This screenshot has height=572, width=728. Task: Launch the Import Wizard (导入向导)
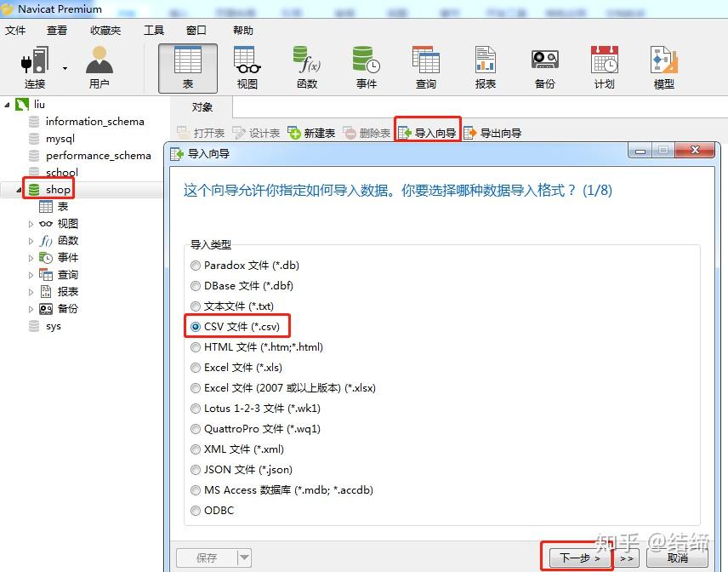coord(427,133)
